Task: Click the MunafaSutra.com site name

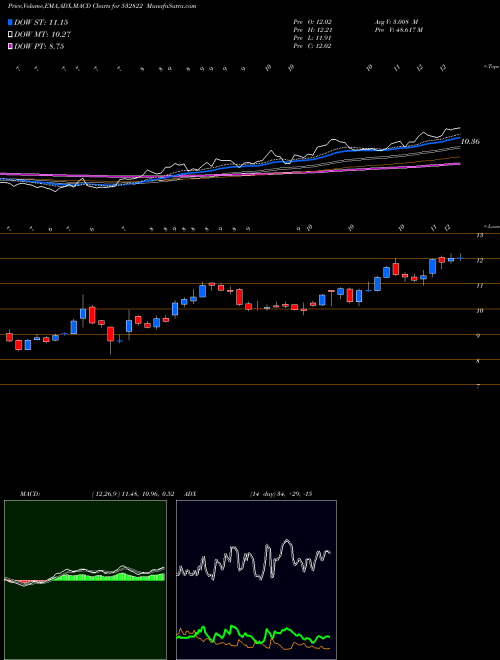Action: (x=173, y=7)
